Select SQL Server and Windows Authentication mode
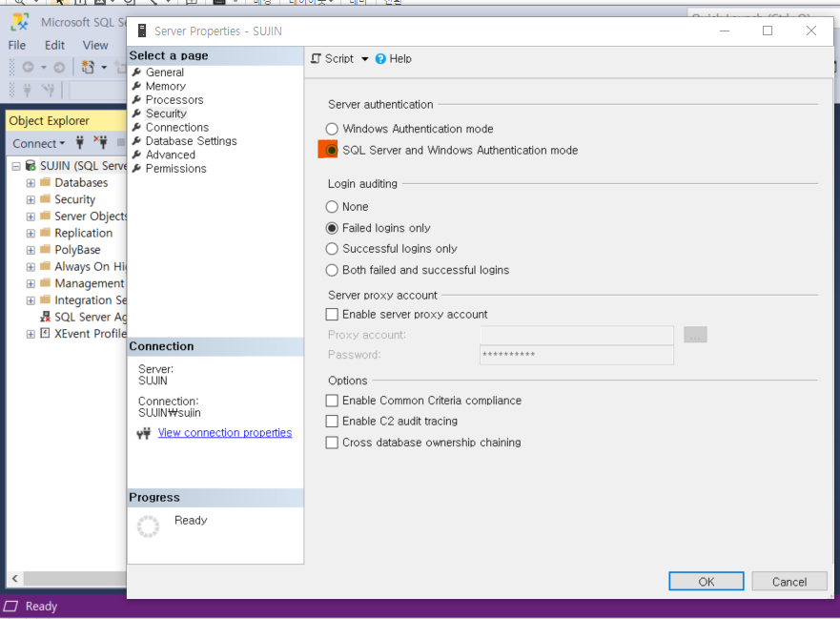840x619 pixels. pos(332,151)
